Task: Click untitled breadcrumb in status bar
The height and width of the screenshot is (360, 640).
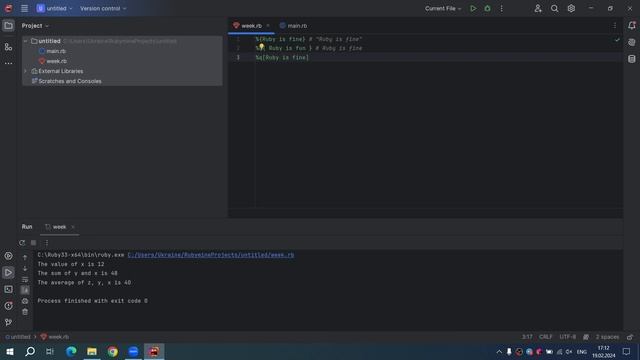Action: 18,337
